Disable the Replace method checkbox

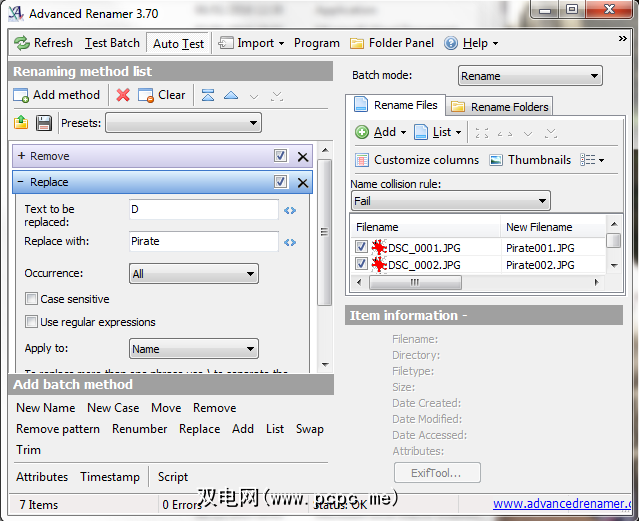(x=280, y=182)
